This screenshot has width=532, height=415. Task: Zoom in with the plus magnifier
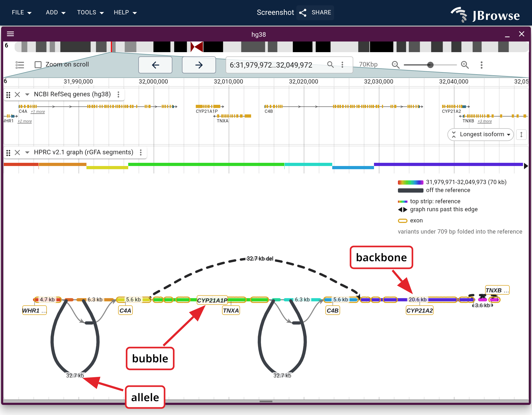[465, 65]
